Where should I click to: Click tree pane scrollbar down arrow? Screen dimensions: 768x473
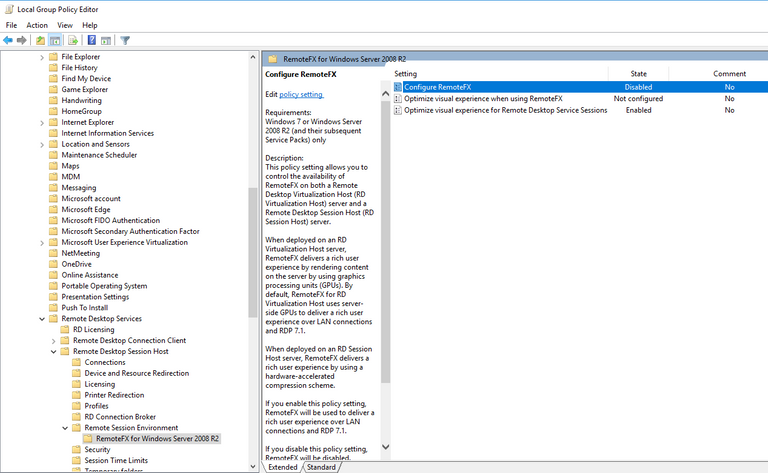tap(253, 467)
